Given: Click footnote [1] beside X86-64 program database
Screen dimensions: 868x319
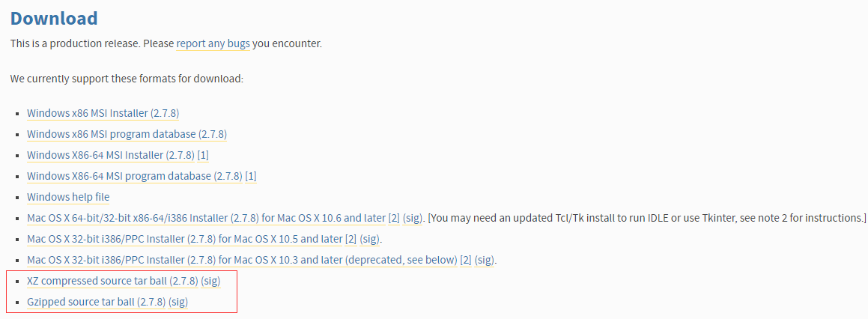Looking at the screenshot, I should pos(251,176).
